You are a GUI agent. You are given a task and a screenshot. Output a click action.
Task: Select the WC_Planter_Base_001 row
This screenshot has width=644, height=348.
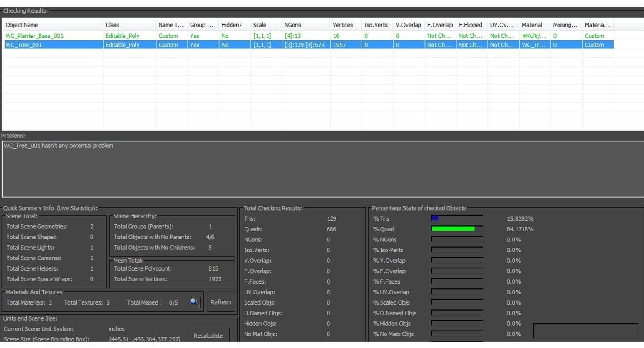308,36
